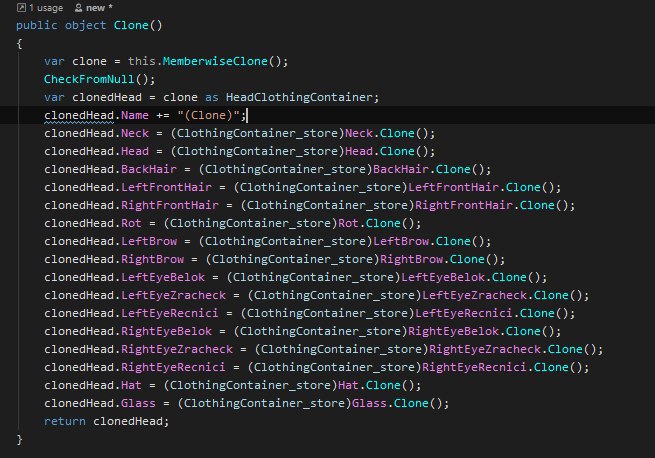Viewport: 655px width, 458px height.
Task: Click the author person icon
Action: [78, 8]
